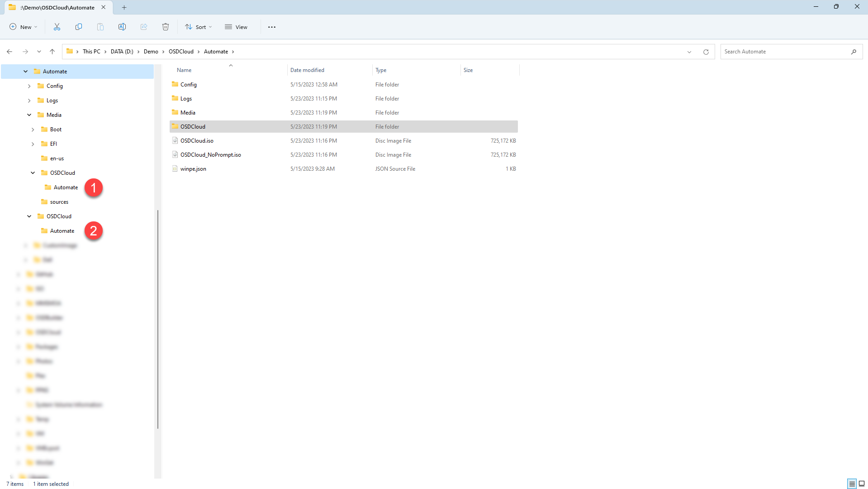Click Demo in the breadcrumb path
Image resolution: width=868 pixels, height=489 pixels.
click(x=151, y=52)
